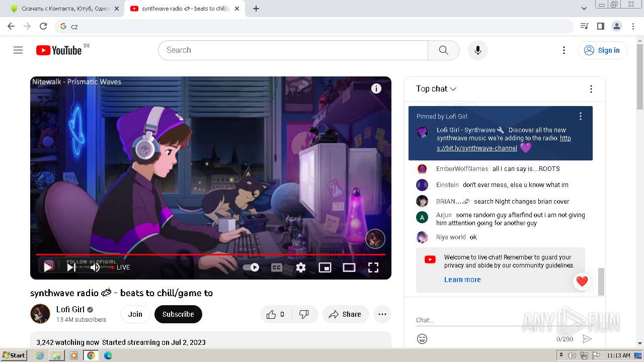Open the video settings gear

301,267
